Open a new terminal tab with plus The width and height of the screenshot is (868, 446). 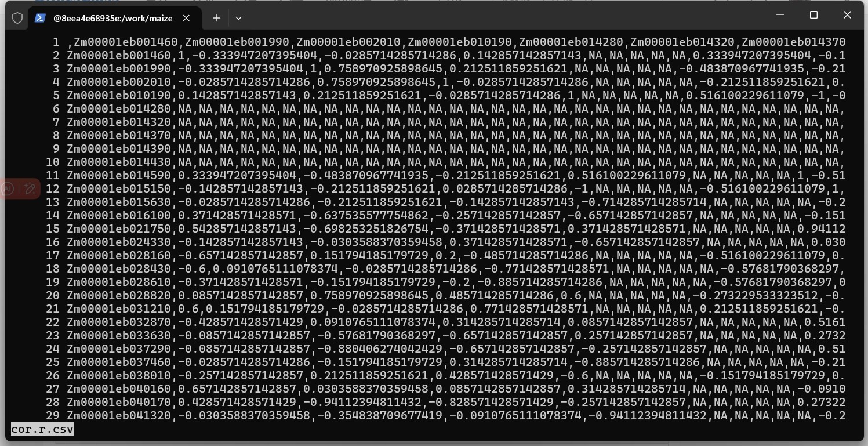216,18
